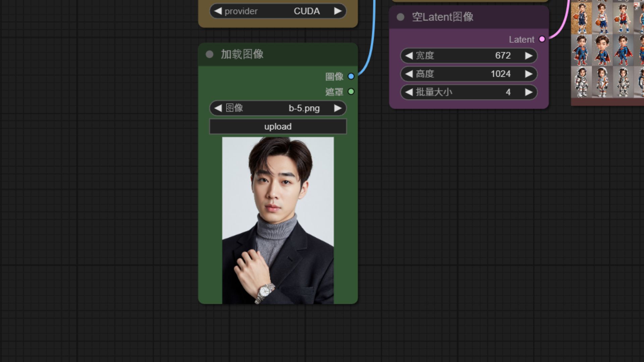
Task: Click the Latent output label
Action: tap(522, 40)
